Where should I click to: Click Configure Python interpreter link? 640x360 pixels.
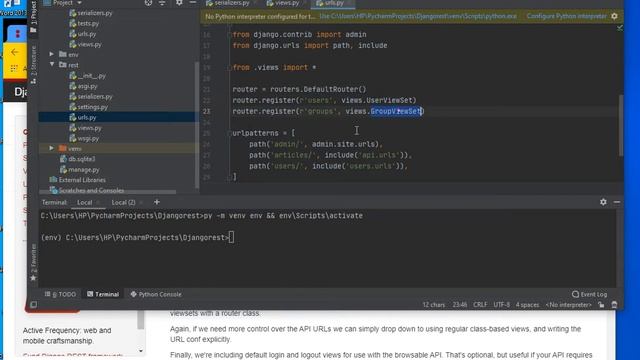tap(566, 16)
